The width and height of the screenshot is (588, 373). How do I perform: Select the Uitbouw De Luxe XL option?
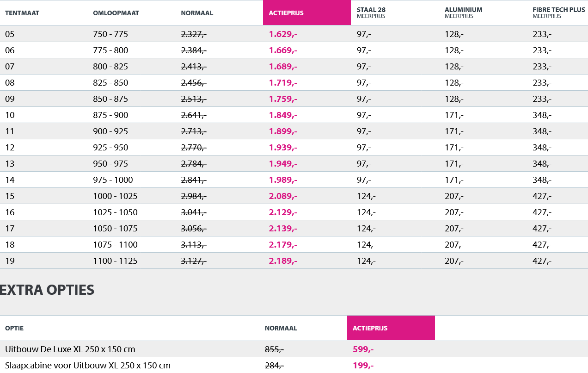(70, 349)
